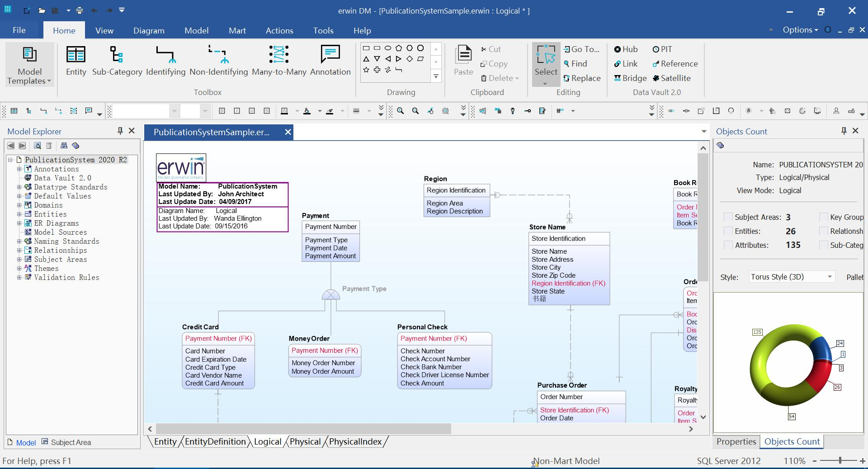Expand the Subject Areas tree node

pos(19,259)
